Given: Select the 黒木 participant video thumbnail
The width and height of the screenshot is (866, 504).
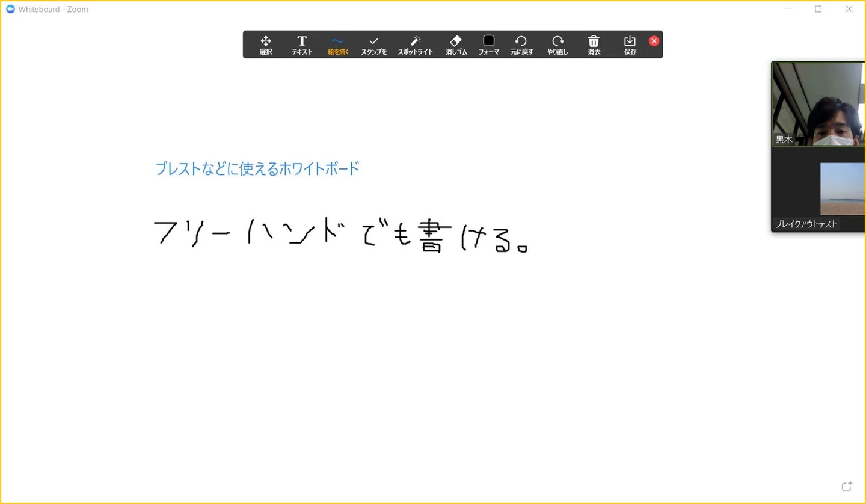Looking at the screenshot, I should click(818, 104).
